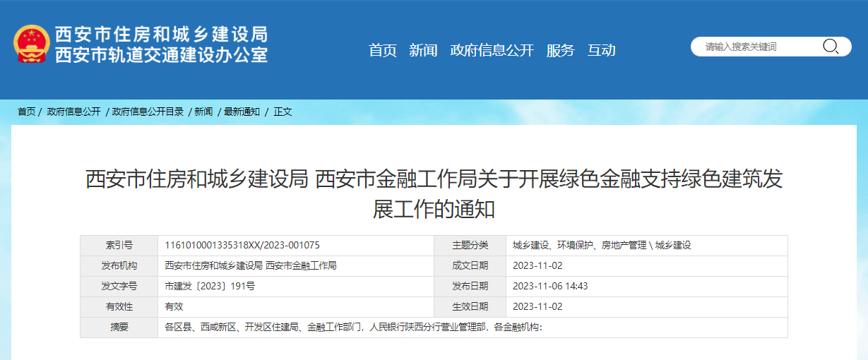Click the 西安市住房和城乡建设局 site title in header

(161, 34)
